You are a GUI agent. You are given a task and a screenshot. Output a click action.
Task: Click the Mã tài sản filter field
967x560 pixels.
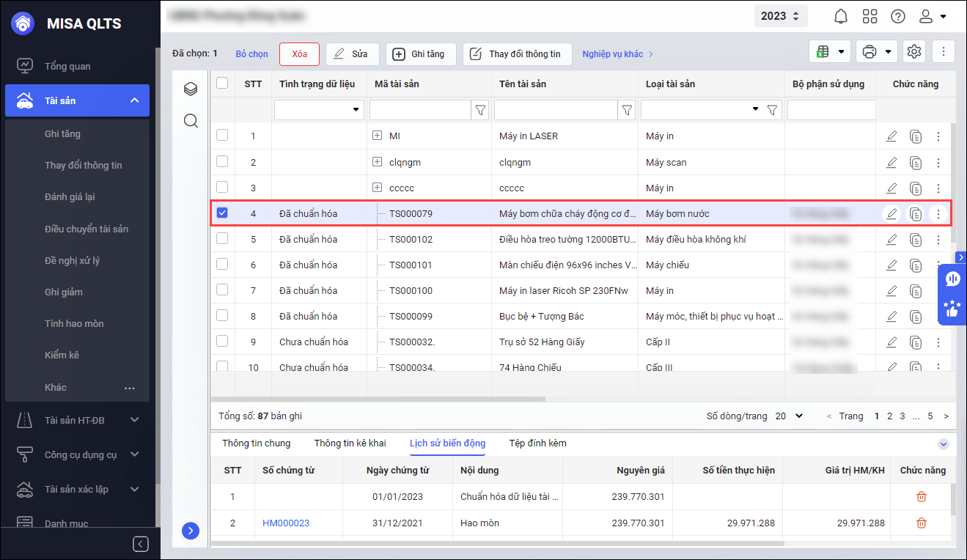coord(419,110)
